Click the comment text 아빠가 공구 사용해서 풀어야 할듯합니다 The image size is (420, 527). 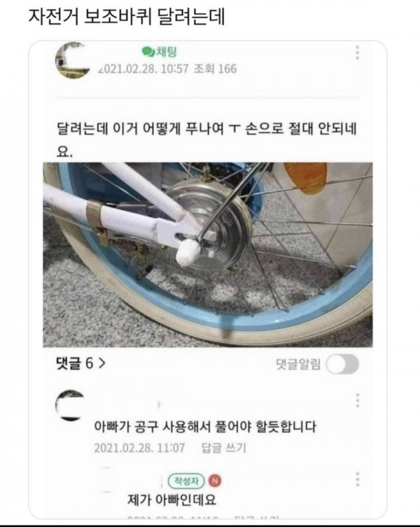205,427
